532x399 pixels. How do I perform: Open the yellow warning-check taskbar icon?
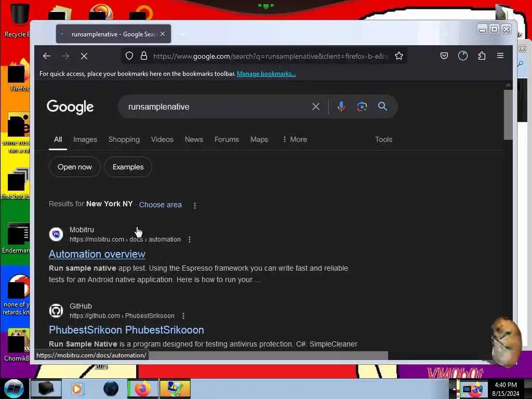tap(175, 389)
